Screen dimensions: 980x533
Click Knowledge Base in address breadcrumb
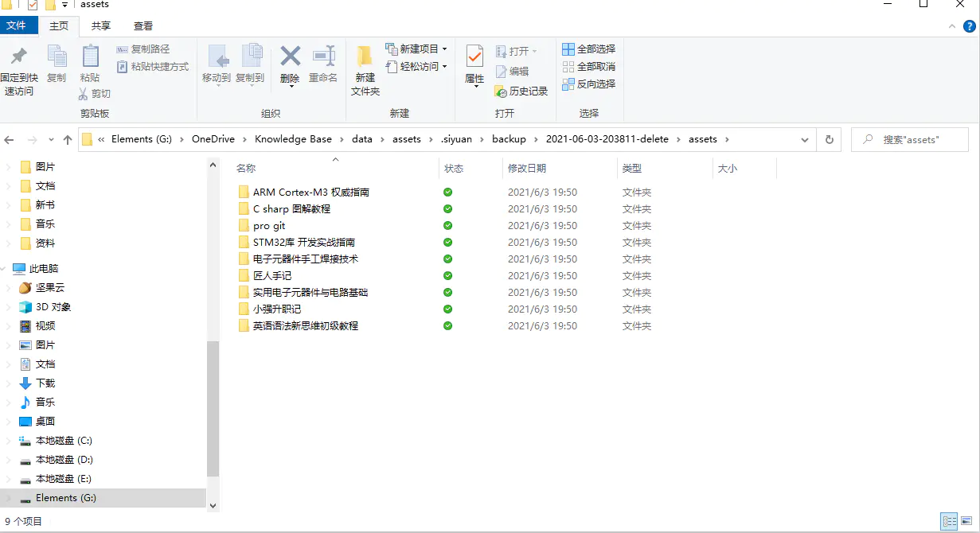tap(293, 139)
